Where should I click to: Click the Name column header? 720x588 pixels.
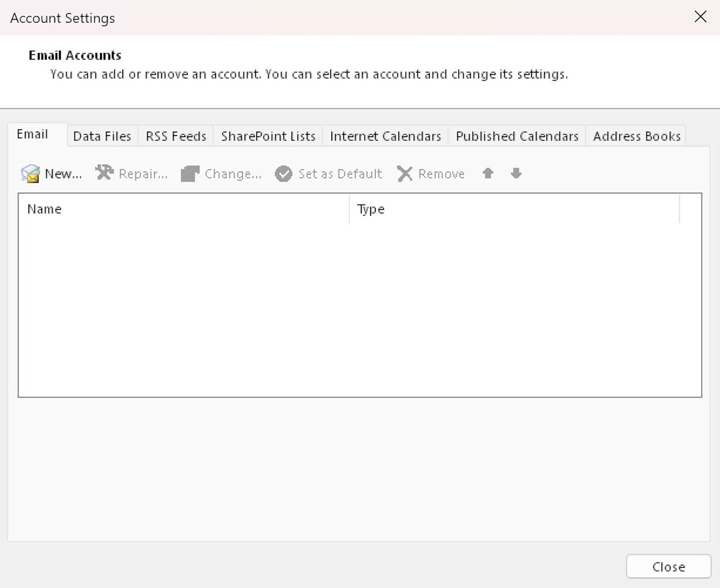[44, 209]
